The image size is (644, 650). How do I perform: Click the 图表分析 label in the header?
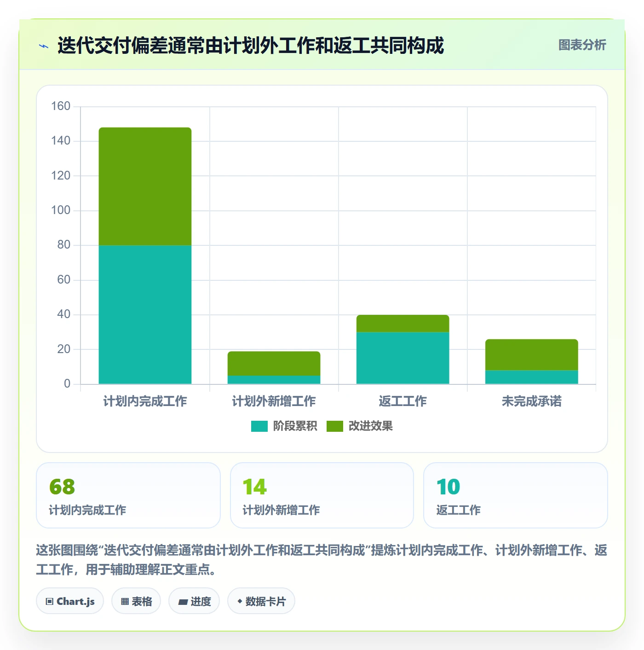point(582,45)
